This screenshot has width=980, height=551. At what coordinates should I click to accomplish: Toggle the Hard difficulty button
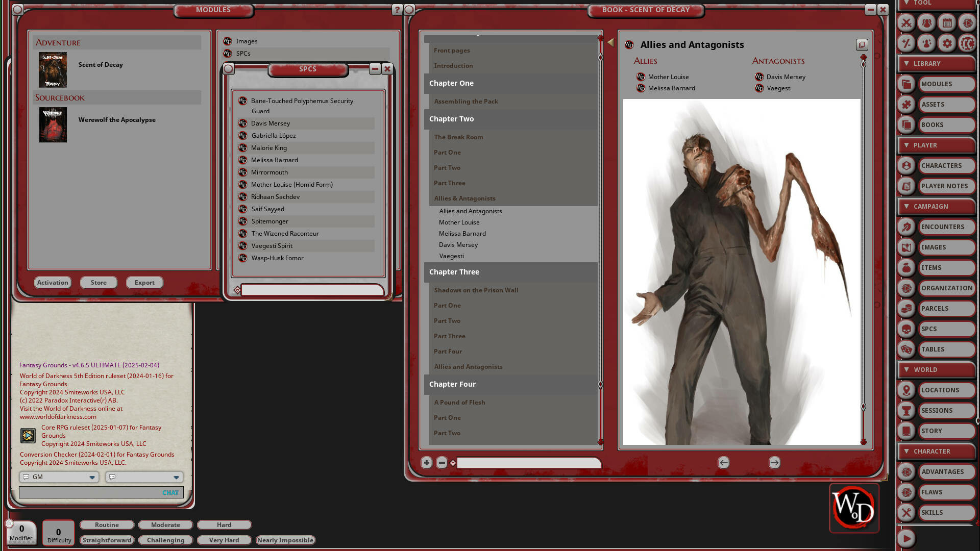click(224, 524)
